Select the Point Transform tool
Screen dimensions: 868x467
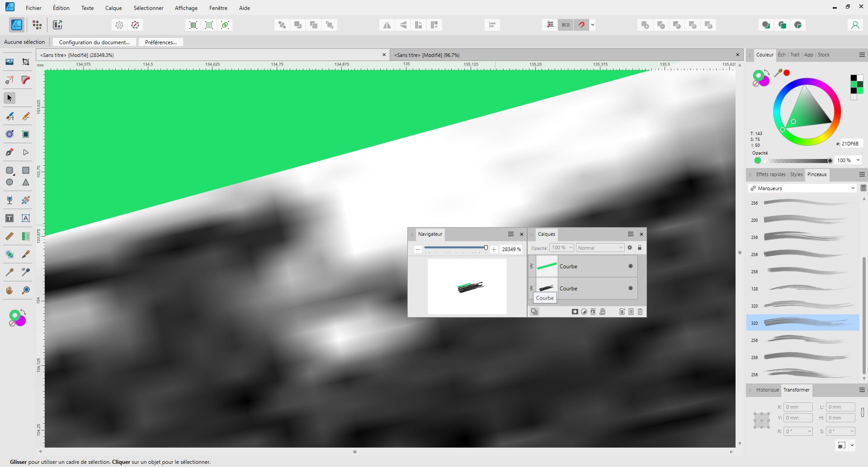click(9, 80)
